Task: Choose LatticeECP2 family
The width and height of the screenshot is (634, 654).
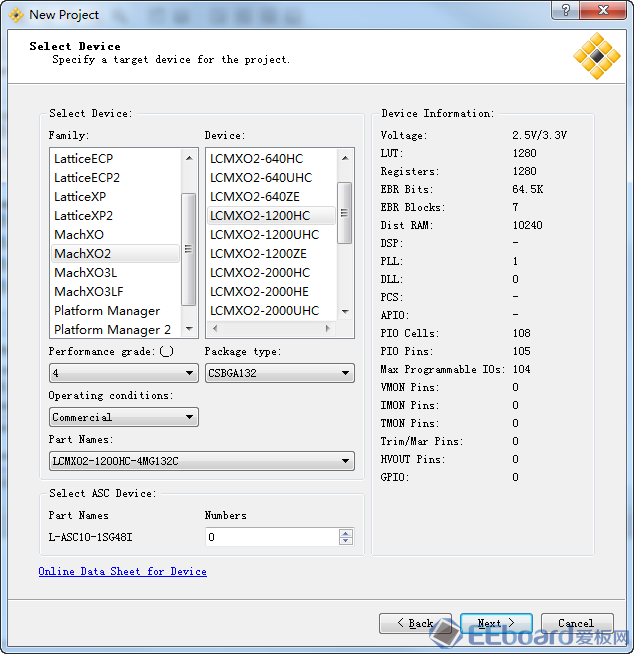Action: 87,178
